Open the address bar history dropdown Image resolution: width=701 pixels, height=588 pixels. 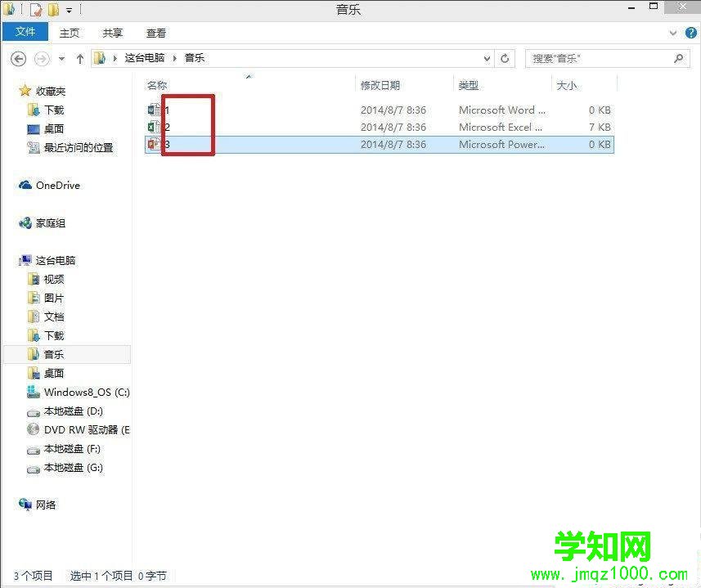tap(487, 58)
